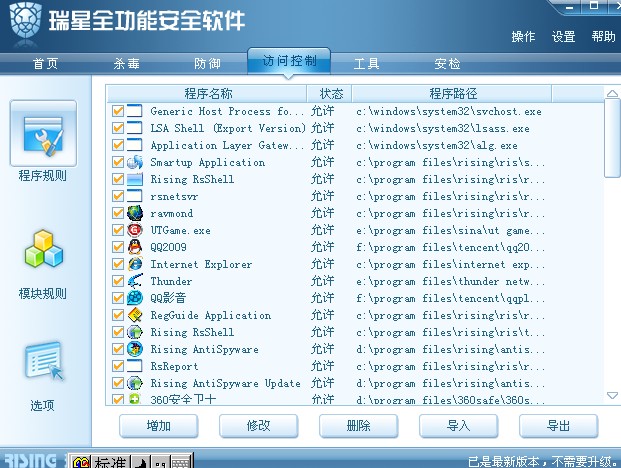Click the Generic Host Process window icon
Screen dimensions: 621x468
click(x=135, y=111)
